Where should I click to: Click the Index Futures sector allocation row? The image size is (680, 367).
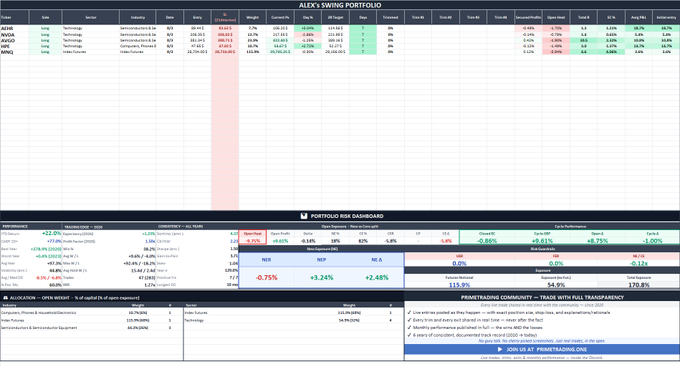[x=294, y=312]
